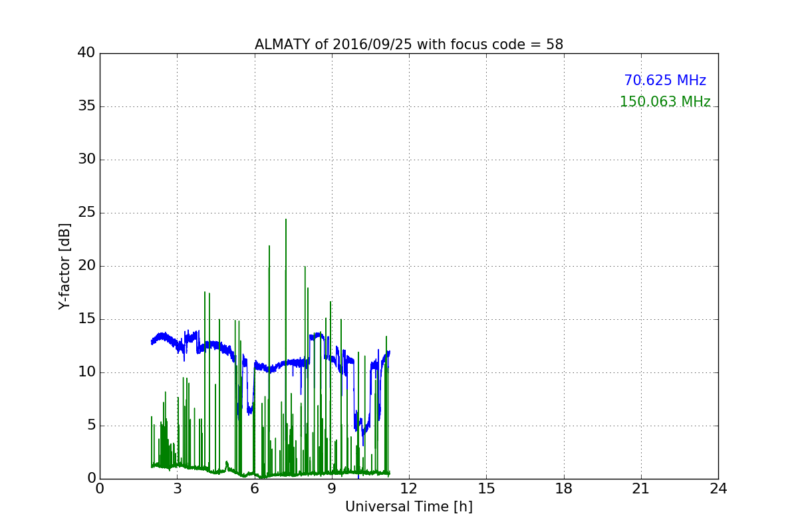Click the x-axis tick label '3'
This screenshot has width=798, height=532.
pos(177,488)
